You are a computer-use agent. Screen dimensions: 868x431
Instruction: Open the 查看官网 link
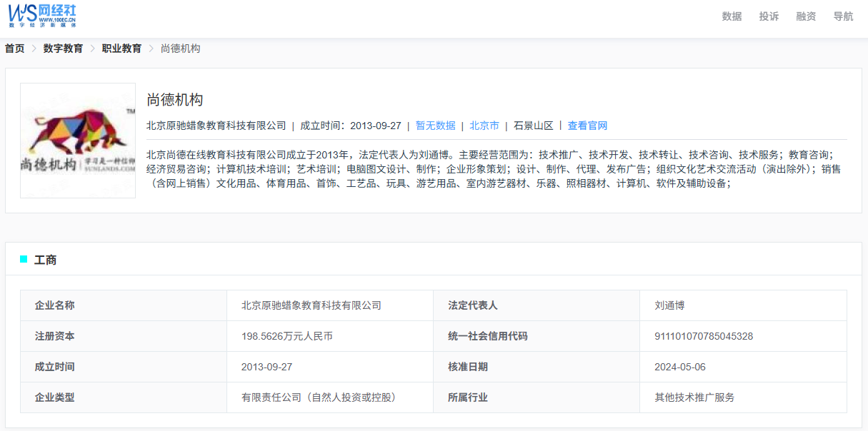(x=587, y=126)
